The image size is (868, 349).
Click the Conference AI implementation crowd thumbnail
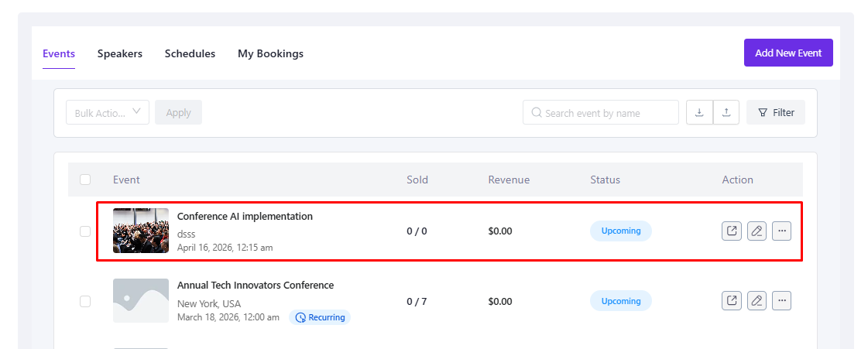141,231
